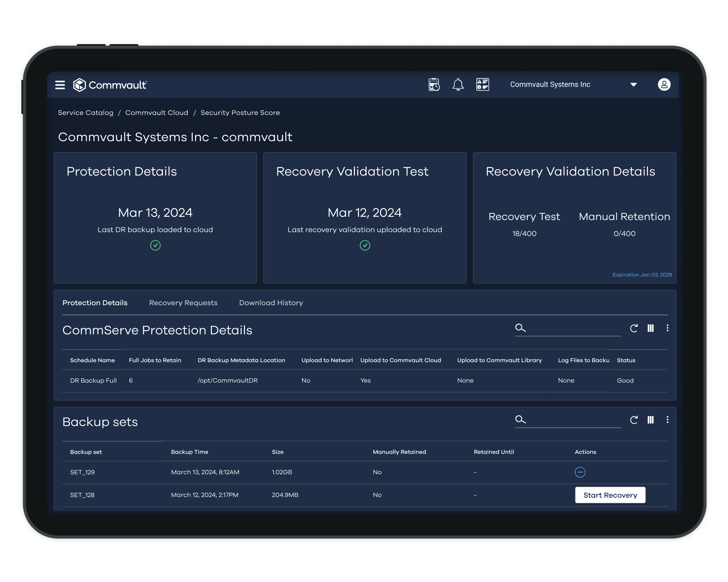Click the Commvault logo
The height and width of the screenshot is (582, 728).
coord(110,85)
